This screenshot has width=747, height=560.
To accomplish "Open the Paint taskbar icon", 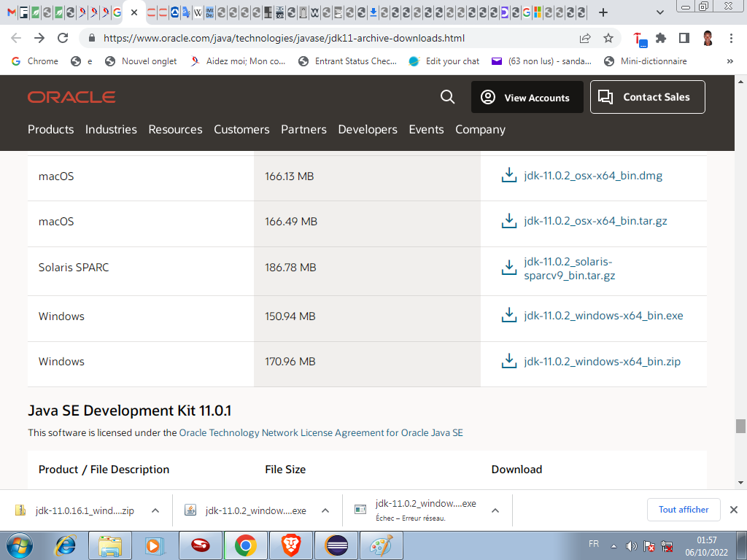I will (381, 545).
